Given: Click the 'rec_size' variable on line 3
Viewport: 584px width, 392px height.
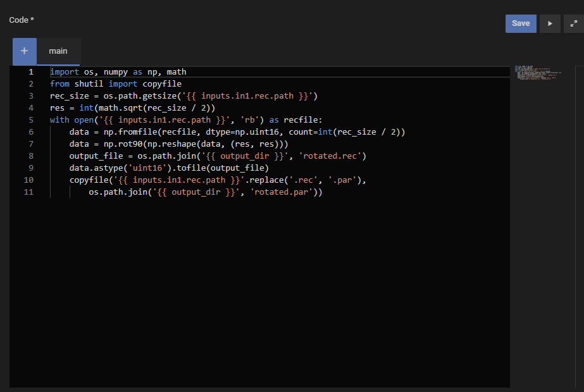Looking at the screenshot, I should point(69,96).
